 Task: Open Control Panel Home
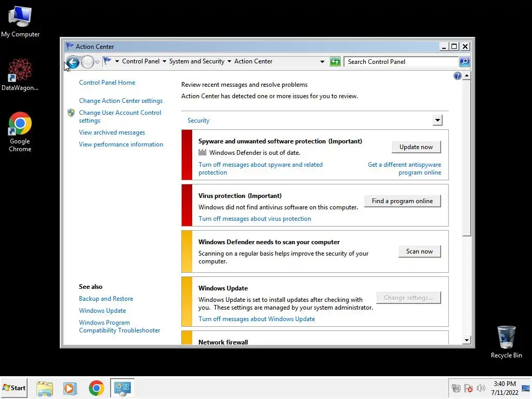pos(107,83)
